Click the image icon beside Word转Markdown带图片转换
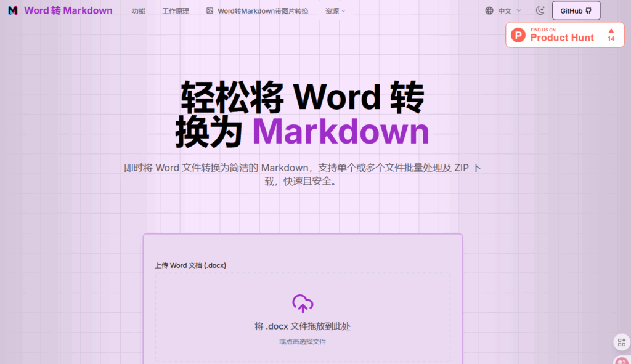Viewport: 631px width, 364px height. 210,10
